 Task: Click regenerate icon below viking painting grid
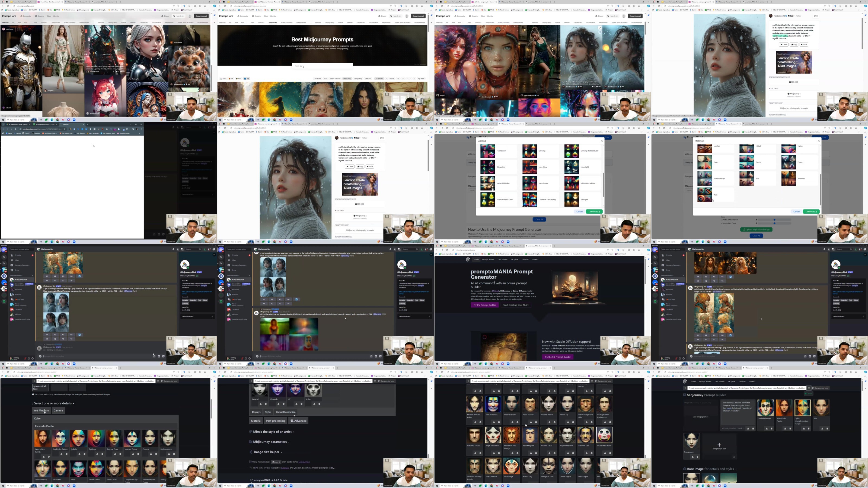pos(730,335)
